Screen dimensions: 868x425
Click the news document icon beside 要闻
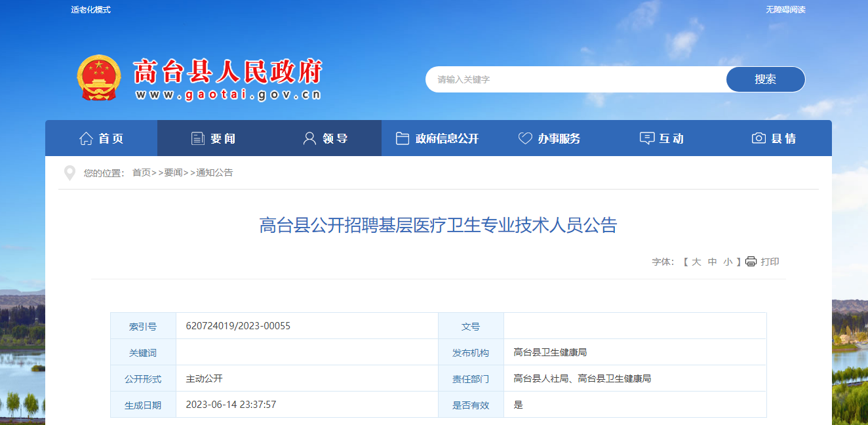click(197, 138)
